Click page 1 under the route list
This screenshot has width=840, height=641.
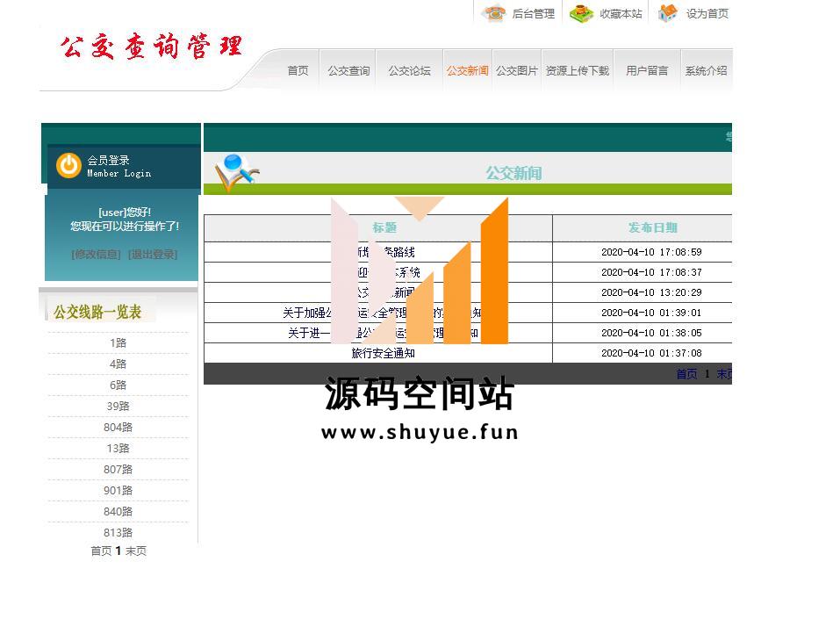point(118,551)
